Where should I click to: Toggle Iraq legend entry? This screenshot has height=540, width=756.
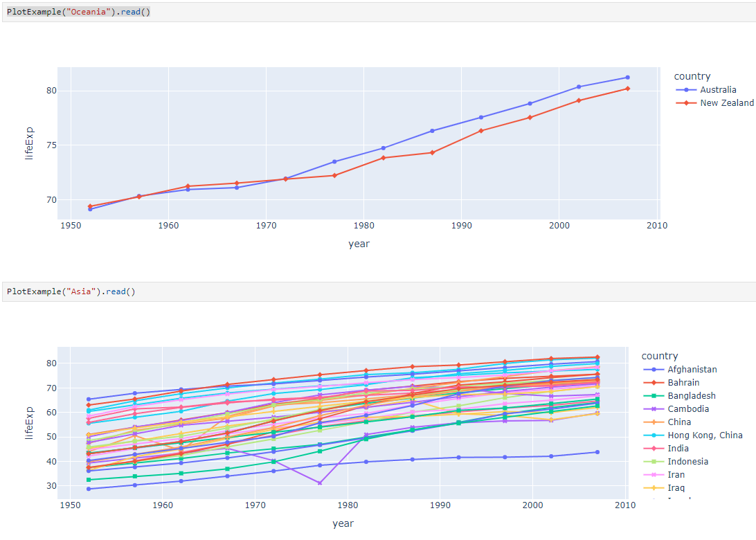coord(665,488)
